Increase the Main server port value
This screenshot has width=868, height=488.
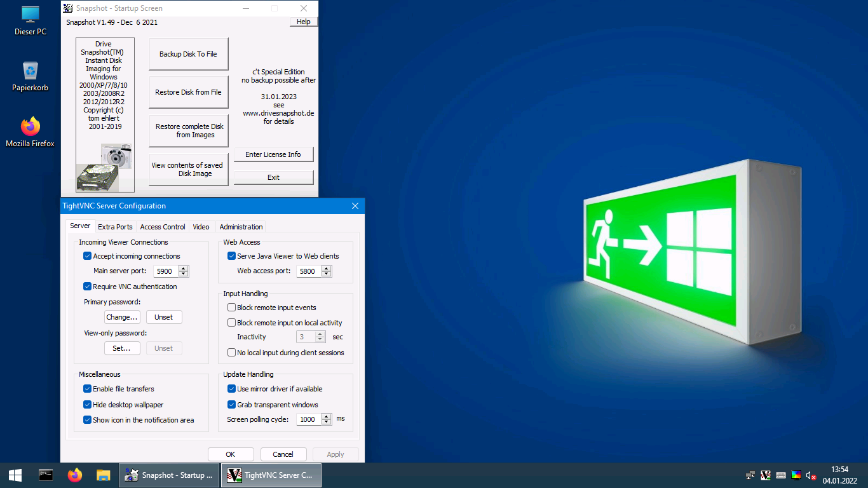point(184,268)
